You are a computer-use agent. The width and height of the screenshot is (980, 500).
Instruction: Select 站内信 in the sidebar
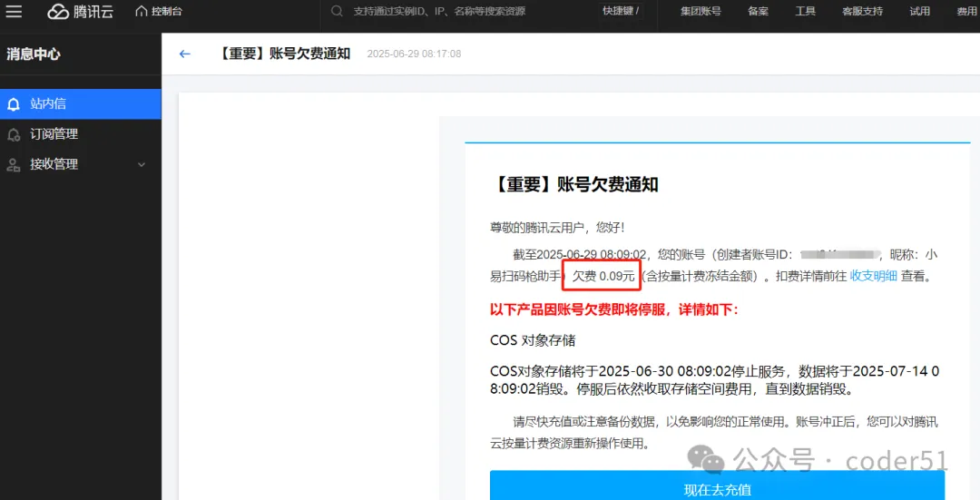pos(81,103)
